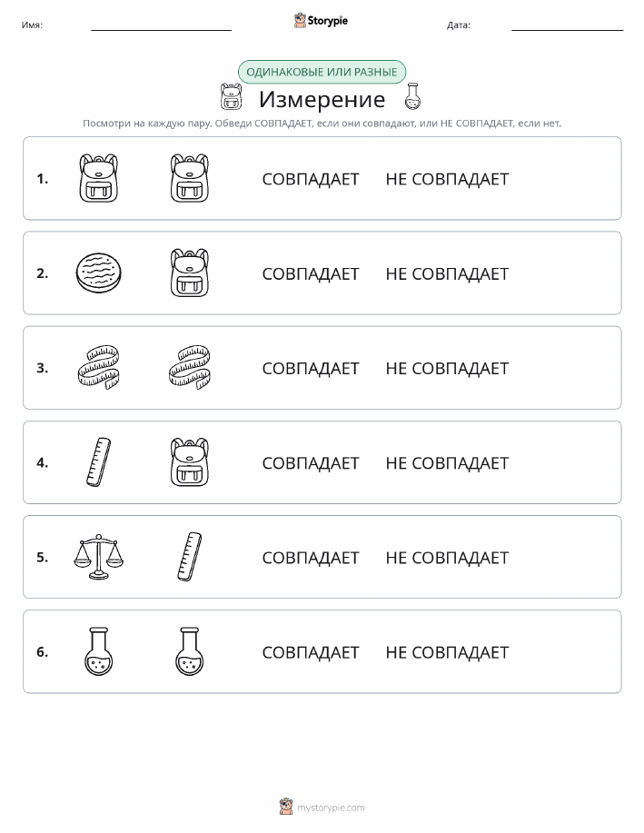Click the backpack icon beside the Измерение title
644x833 pixels.
231,96
